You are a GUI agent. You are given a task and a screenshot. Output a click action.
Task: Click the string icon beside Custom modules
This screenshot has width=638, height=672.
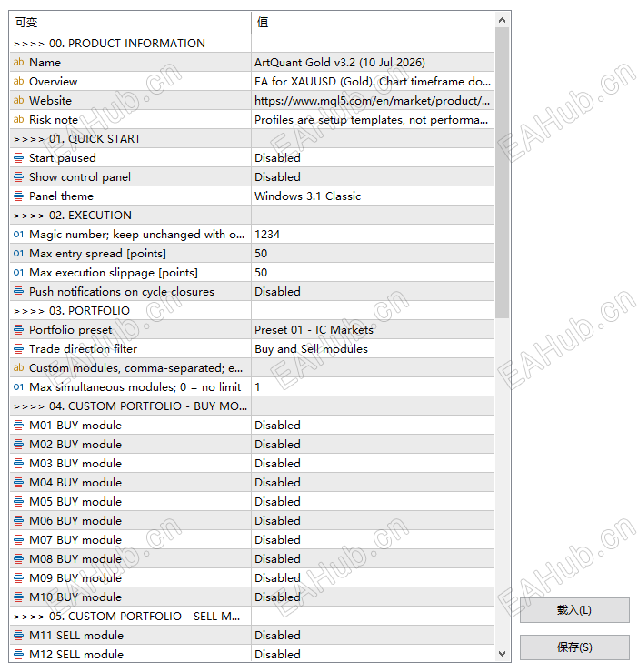click(18, 367)
